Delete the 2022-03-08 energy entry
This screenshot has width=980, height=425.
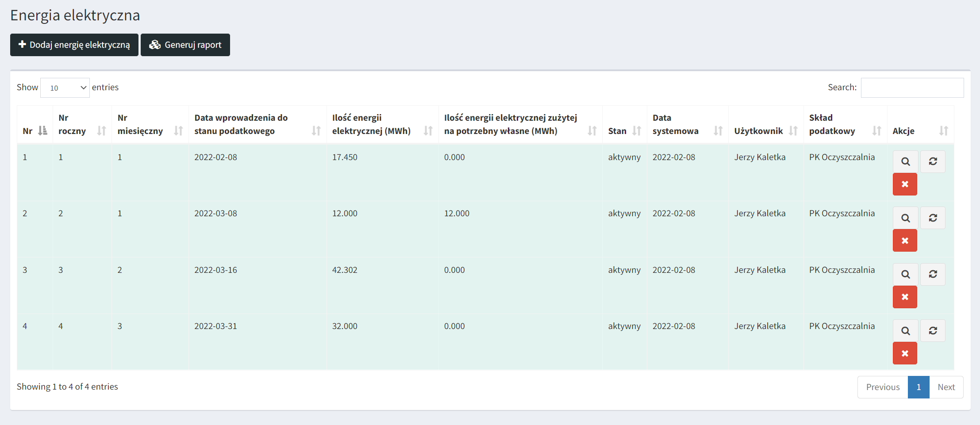pos(905,241)
